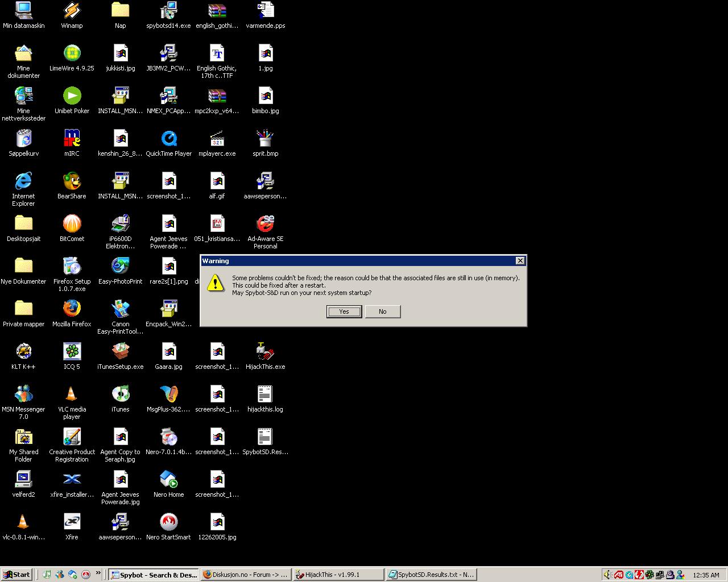Screen dimensions: 728x582
Task: Select the Unibet Poker icon
Action: (x=72, y=101)
